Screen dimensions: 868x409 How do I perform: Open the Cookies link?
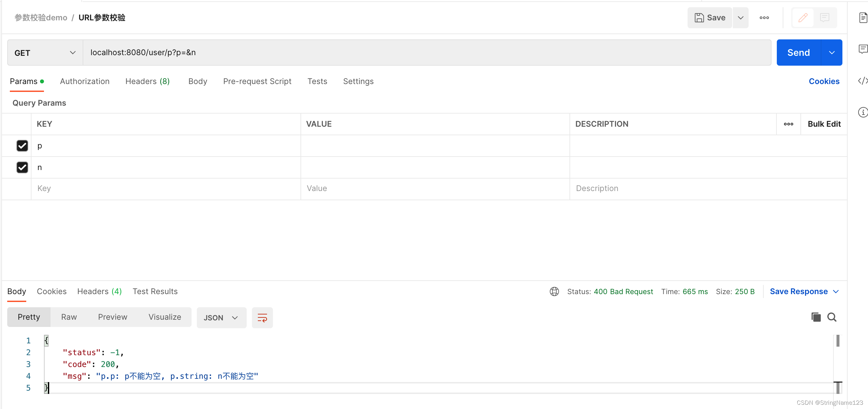[x=824, y=81]
